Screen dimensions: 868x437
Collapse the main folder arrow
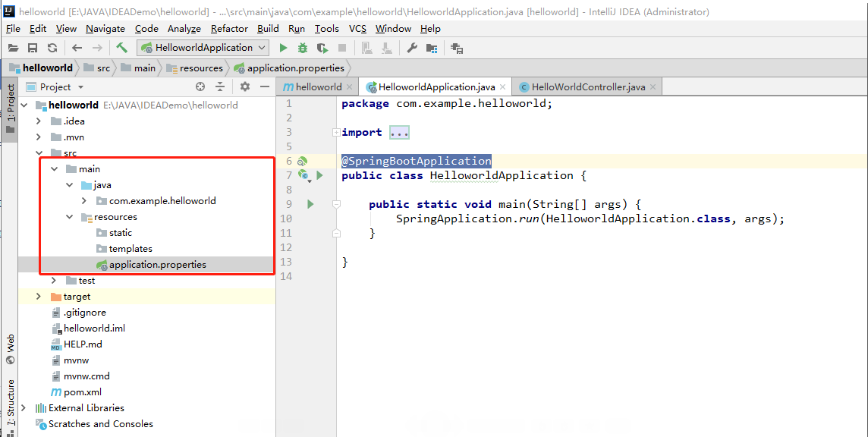[x=54, y=169]
